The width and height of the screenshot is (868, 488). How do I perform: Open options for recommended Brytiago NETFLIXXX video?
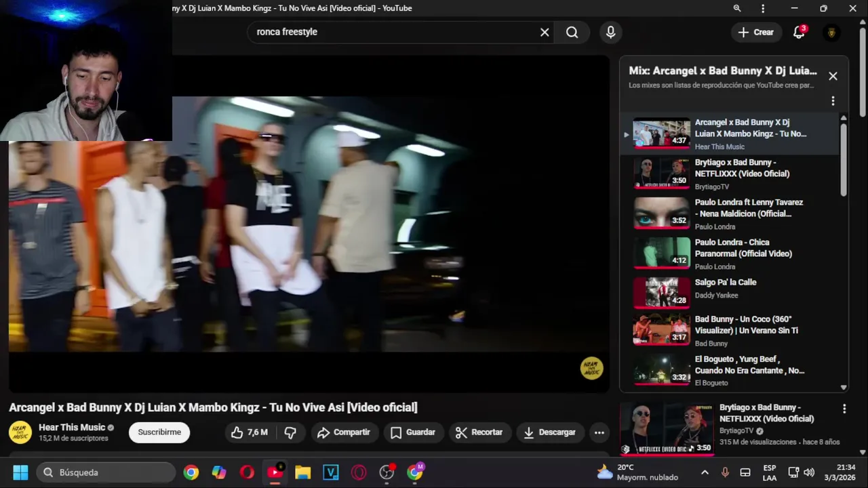(x=844, y=409)
